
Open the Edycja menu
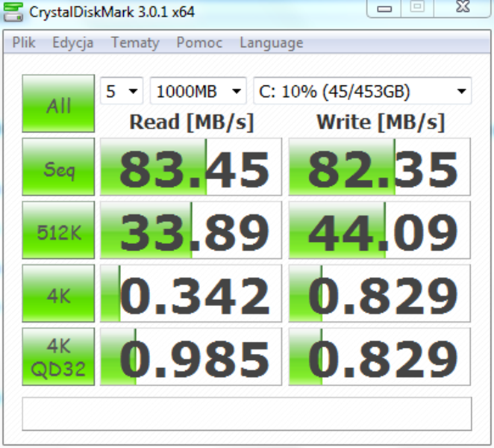pyautogui.click(x=73, y=43)
